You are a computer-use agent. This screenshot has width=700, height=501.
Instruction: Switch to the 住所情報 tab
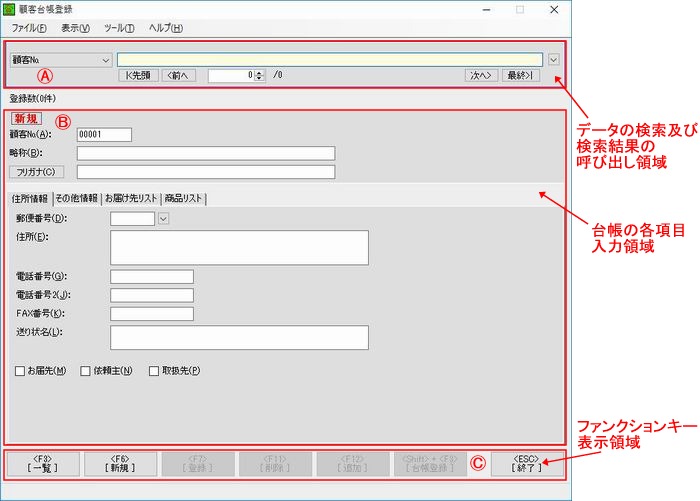pyautogui.click(x=30, y=199)
